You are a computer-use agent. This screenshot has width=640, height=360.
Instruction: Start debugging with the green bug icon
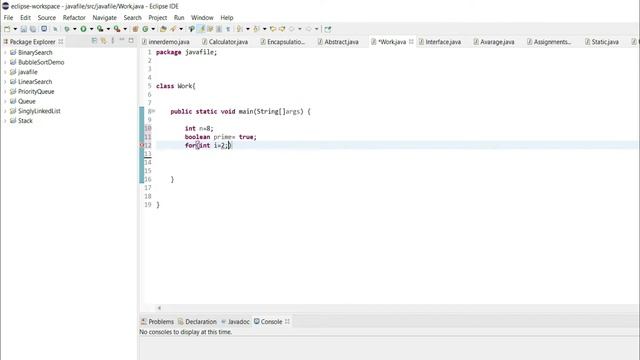click(x=67, y=29)
